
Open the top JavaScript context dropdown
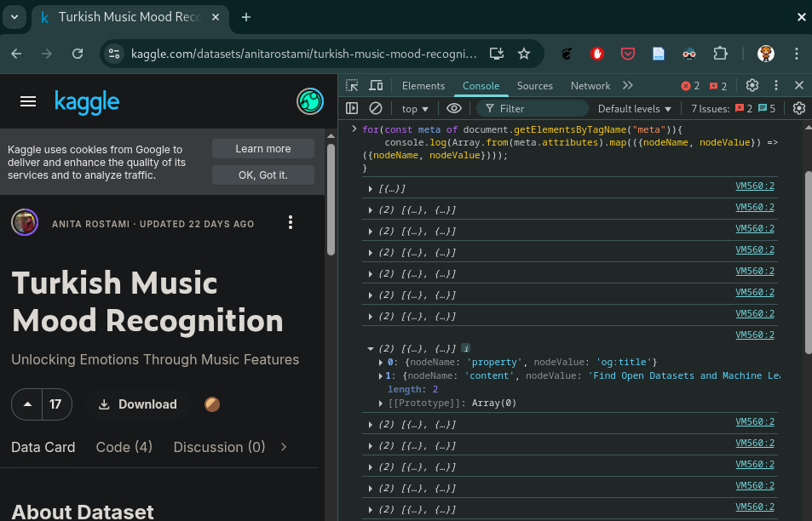pos(415,109)
